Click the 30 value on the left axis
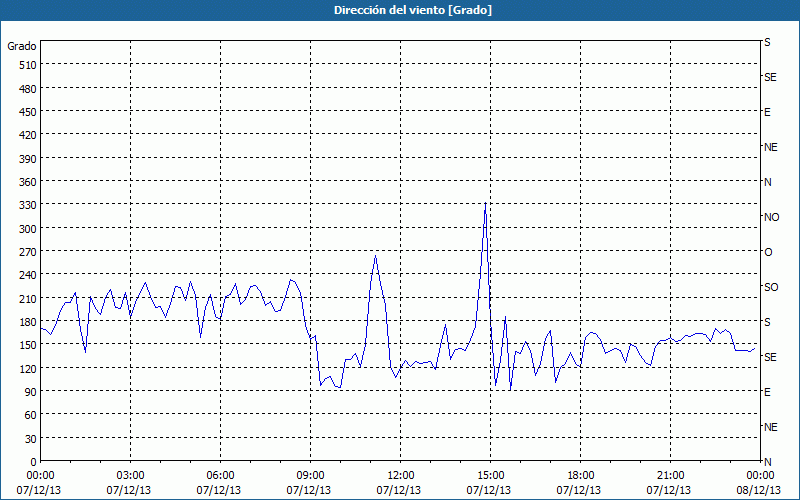Viewport: 800px width, 500px height. [x=31, y=438]
